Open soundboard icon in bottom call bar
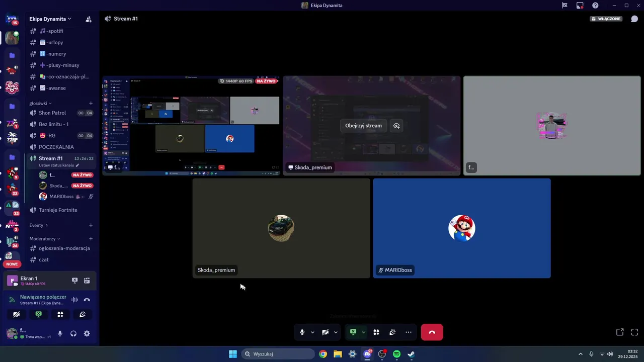The image size is (644, 362). coord(392,332)
